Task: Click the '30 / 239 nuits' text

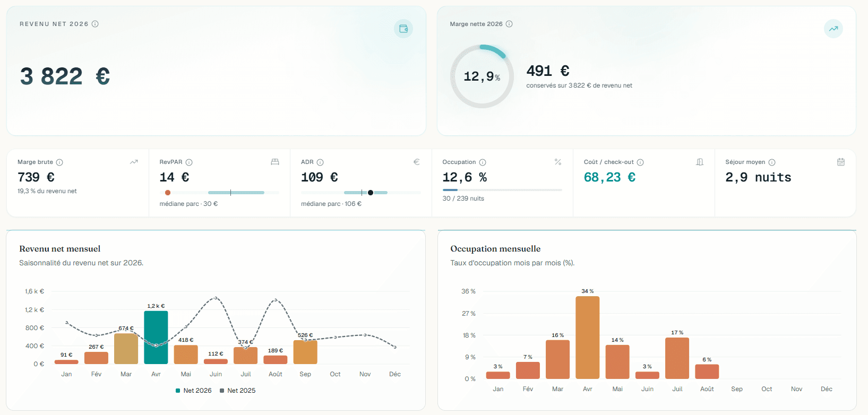Action: pos(463,198)
